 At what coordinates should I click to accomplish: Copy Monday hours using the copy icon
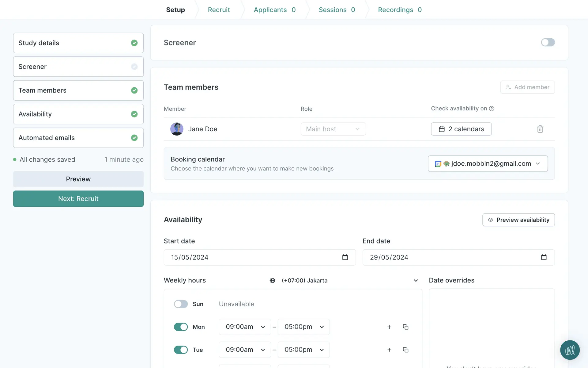[405, 327]
